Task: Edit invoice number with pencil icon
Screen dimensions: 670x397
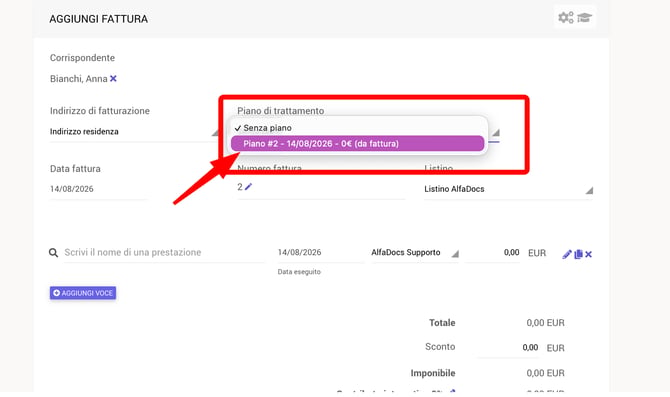Action: pyautogui.click(x=248, y=187)
